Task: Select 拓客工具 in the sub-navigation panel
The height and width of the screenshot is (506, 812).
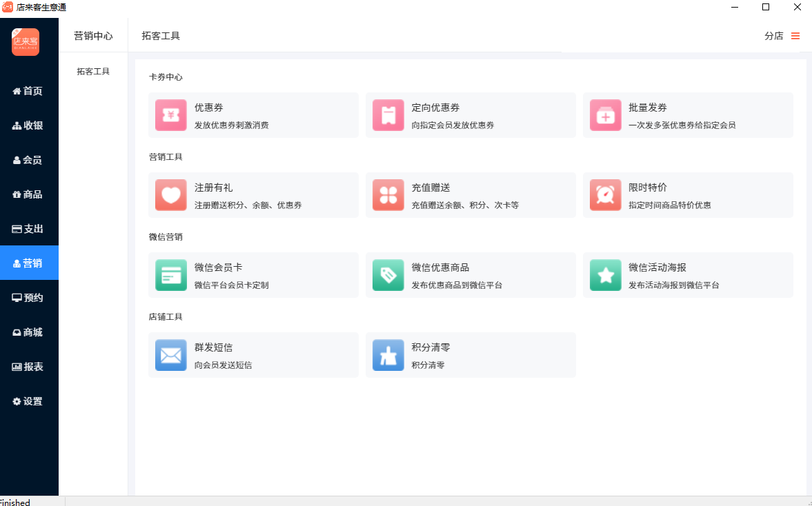Action: (x=93, y=72)
